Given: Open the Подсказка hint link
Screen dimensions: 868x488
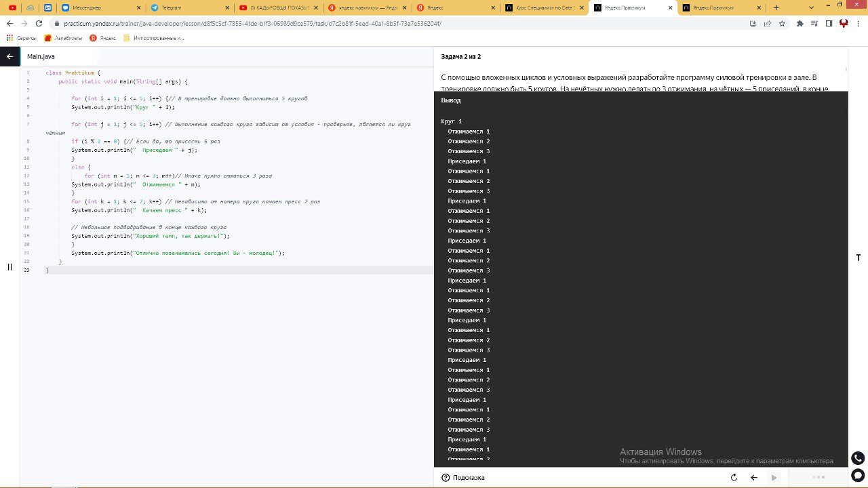Looking at the screenshot, I should [x=463, y=478].
